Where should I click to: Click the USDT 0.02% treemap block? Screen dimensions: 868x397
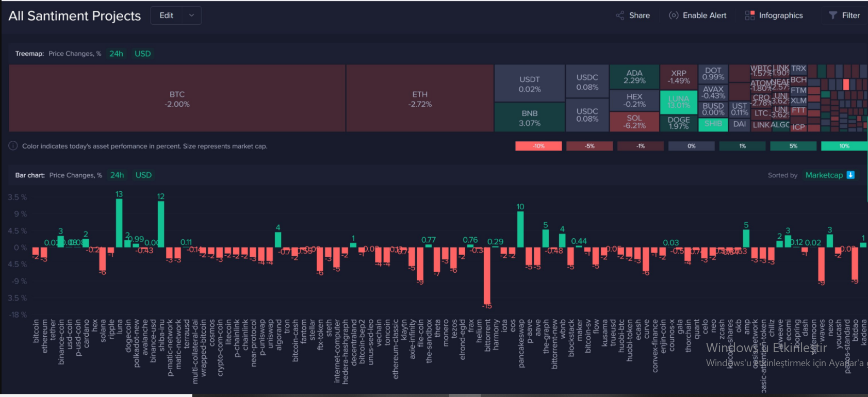coord(530,84)
